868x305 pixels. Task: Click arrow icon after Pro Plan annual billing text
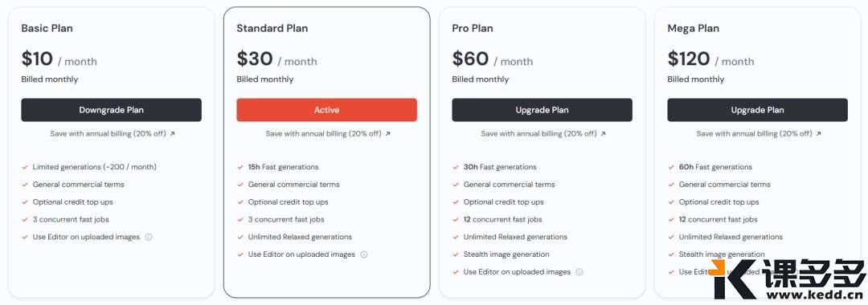(x=603, y=134)
